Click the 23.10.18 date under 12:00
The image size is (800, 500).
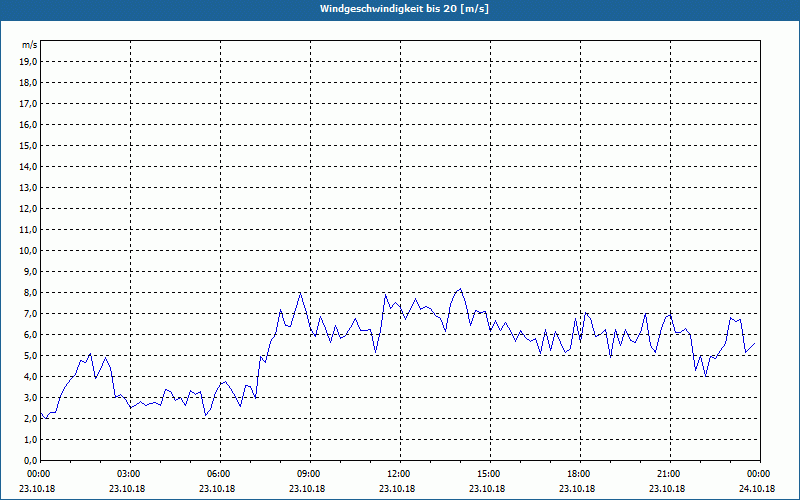point(397,488)
